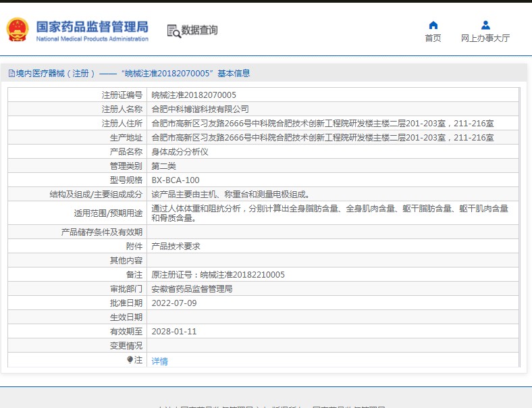Click the bulb icon next to 注

[130, 359]
